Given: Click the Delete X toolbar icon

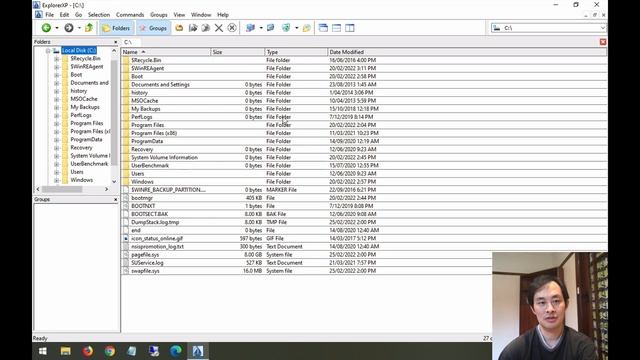Looking at the screenshot, I should [x=219, y=28].
